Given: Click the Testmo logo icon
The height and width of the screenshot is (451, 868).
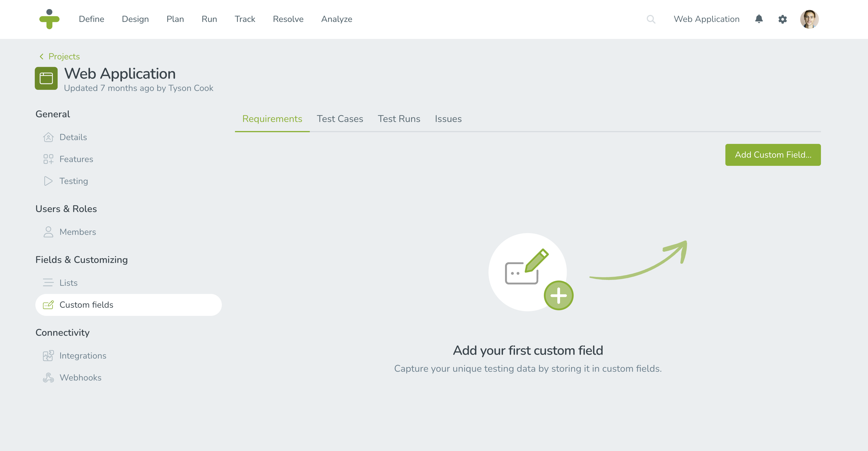Looking at the screenshot, I should tap(49, 19).
